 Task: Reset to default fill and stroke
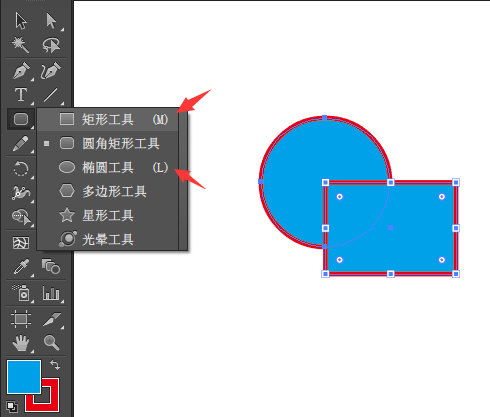click(12, 407)
